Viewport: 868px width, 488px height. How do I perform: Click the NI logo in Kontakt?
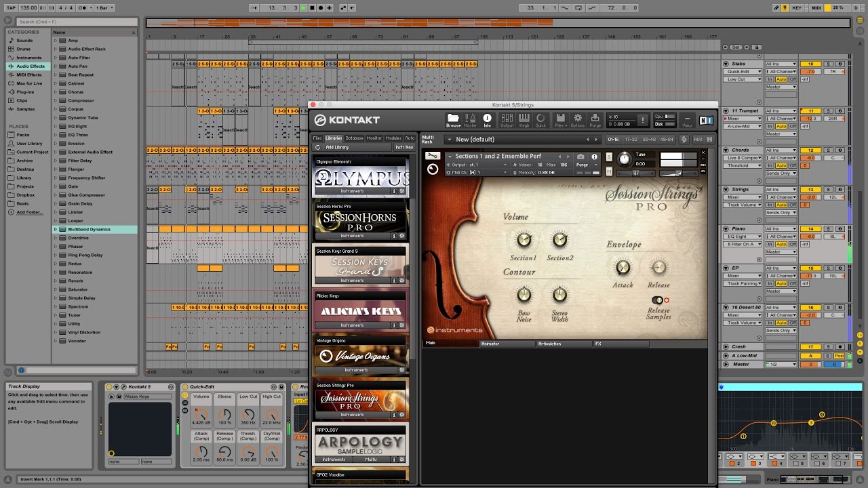(706, 120)
